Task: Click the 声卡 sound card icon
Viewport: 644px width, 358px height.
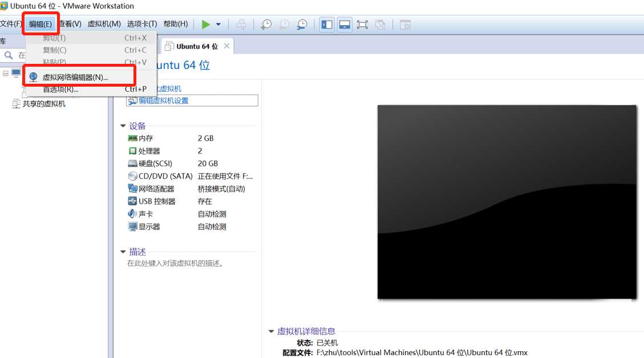Action: pyautogui.click(x=132, y=213)
